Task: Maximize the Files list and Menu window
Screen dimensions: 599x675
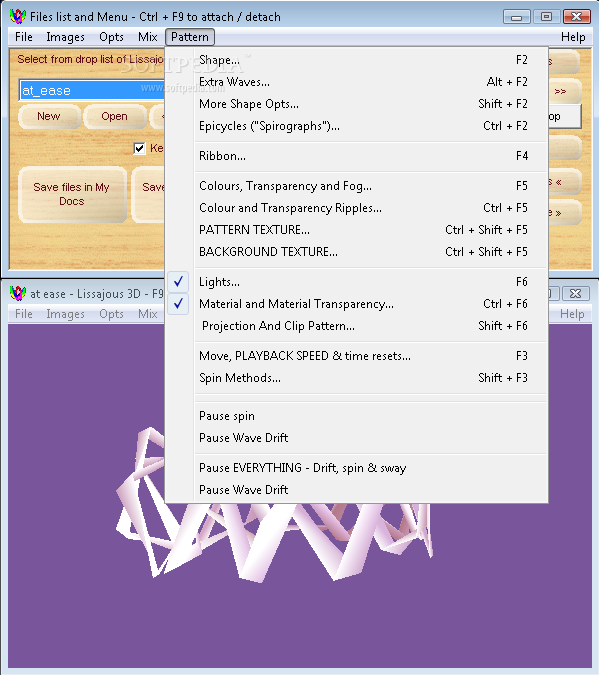Action: pyautogui.click(x=546, y=17)
